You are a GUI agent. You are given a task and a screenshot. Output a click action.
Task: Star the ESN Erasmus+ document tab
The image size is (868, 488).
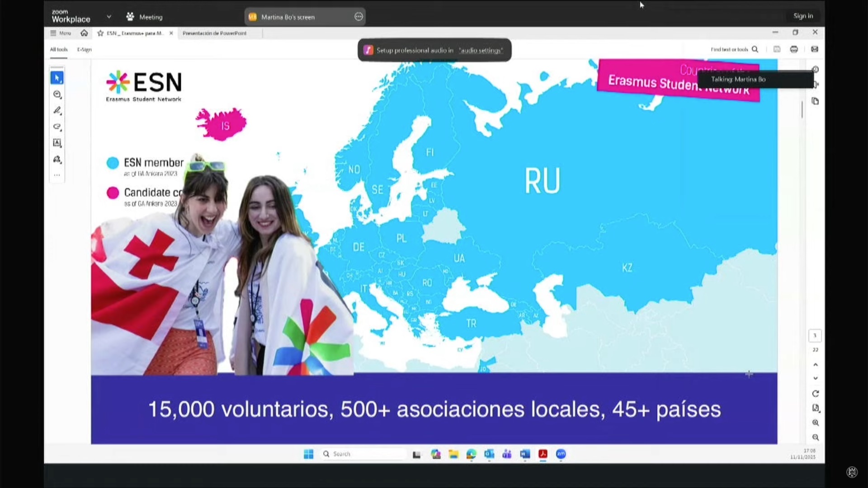[100, 33]
